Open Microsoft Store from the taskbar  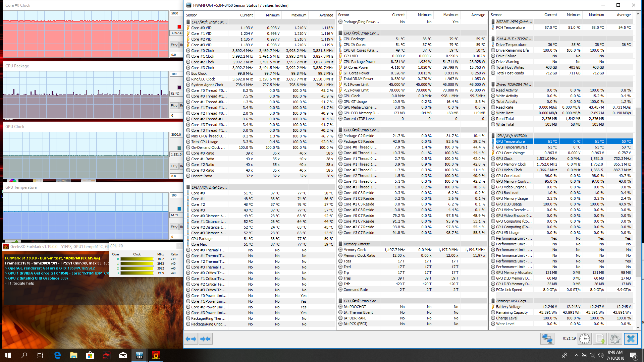point(90,355)
